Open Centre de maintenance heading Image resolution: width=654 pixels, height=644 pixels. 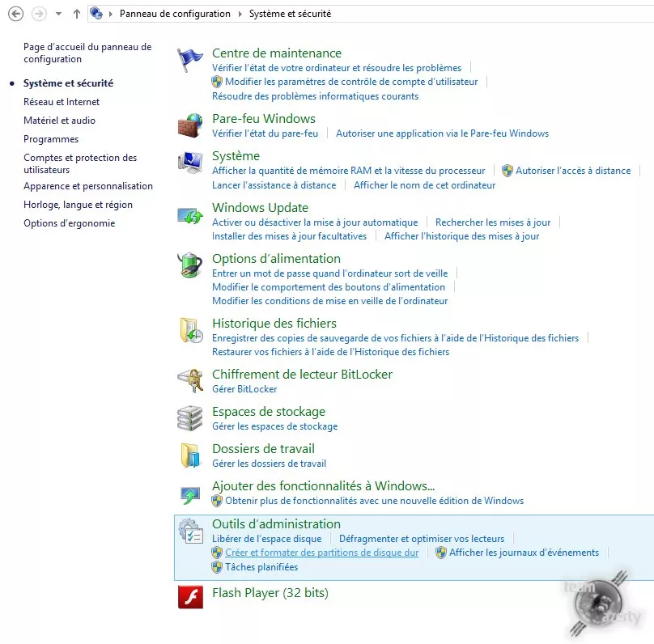tap(277, 53)
